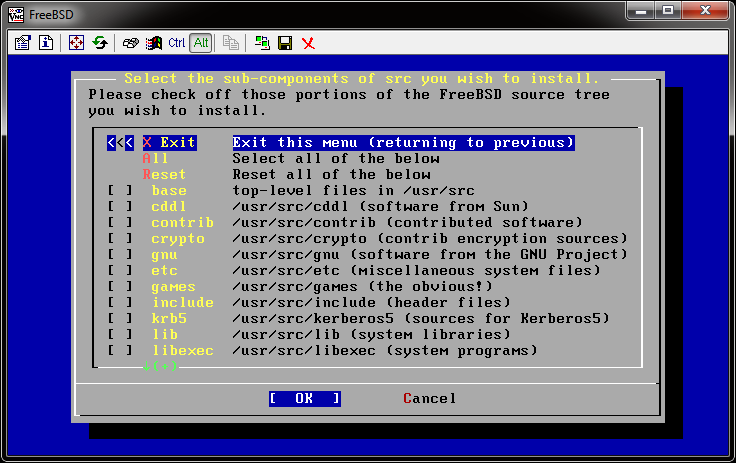Click 'Exit this menu (returning to previous)' text
The width and height of the screenshot is (736, 463).
click(x=404, y=142)
